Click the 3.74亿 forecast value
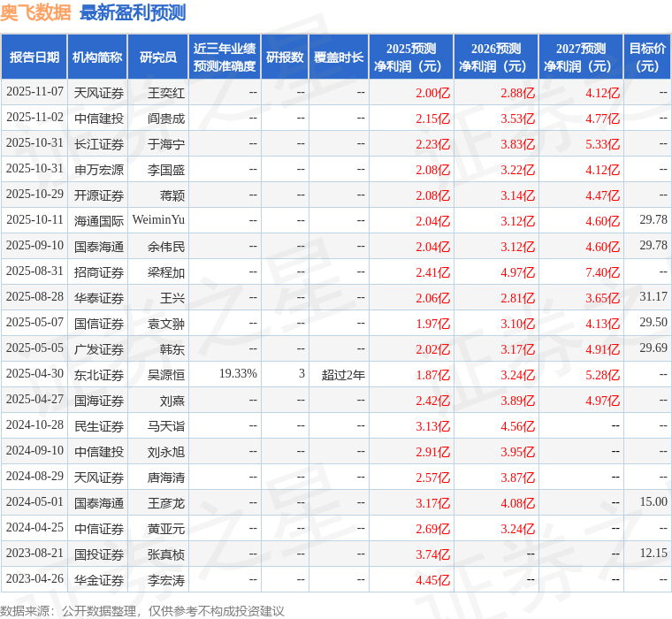 click(x=433, y=554)
